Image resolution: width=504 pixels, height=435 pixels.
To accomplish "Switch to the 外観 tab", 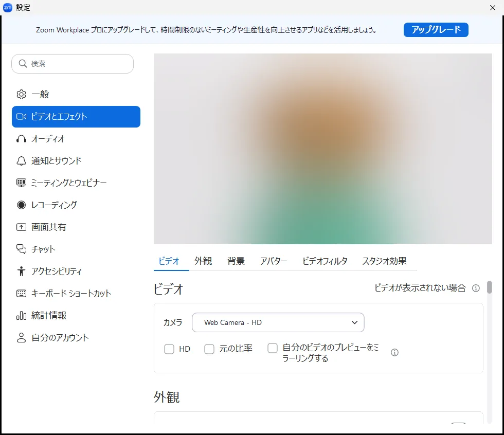I will [203, 261].
